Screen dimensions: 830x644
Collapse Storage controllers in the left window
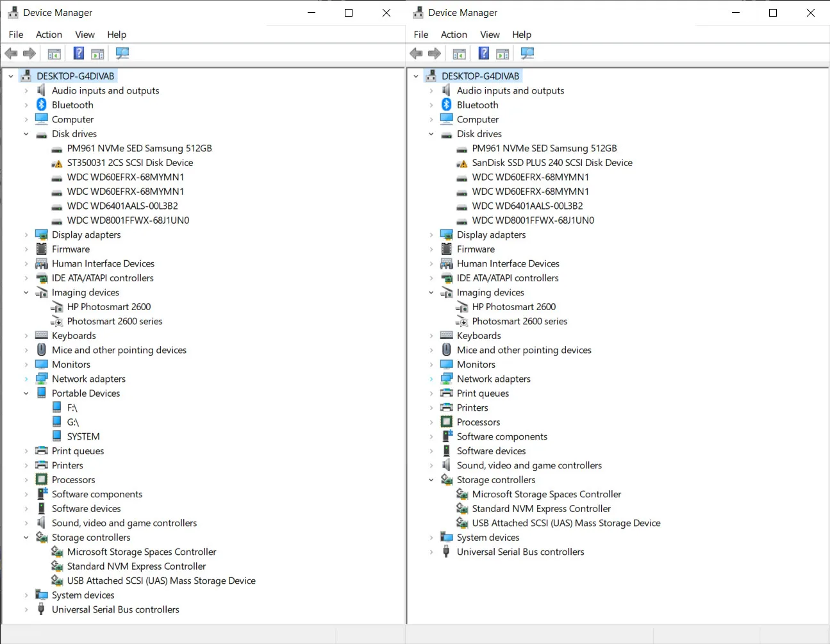26,538
